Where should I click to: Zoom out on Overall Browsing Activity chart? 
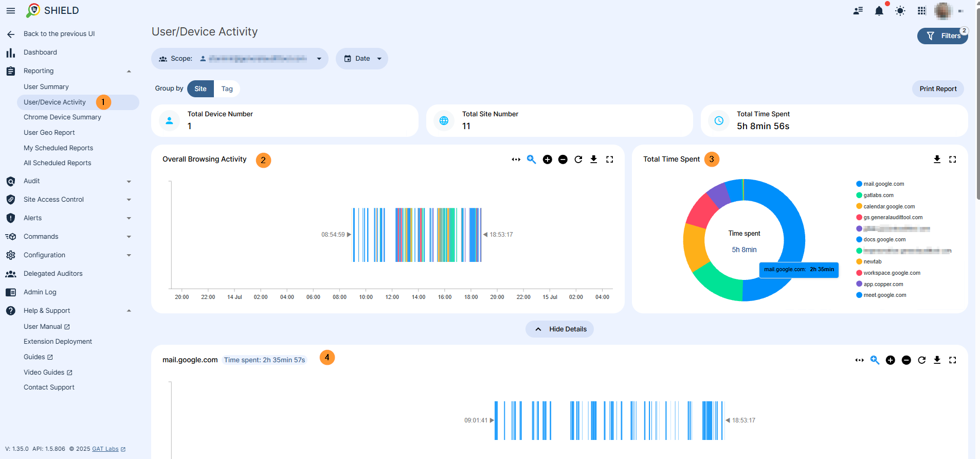[x=563, y=160]
